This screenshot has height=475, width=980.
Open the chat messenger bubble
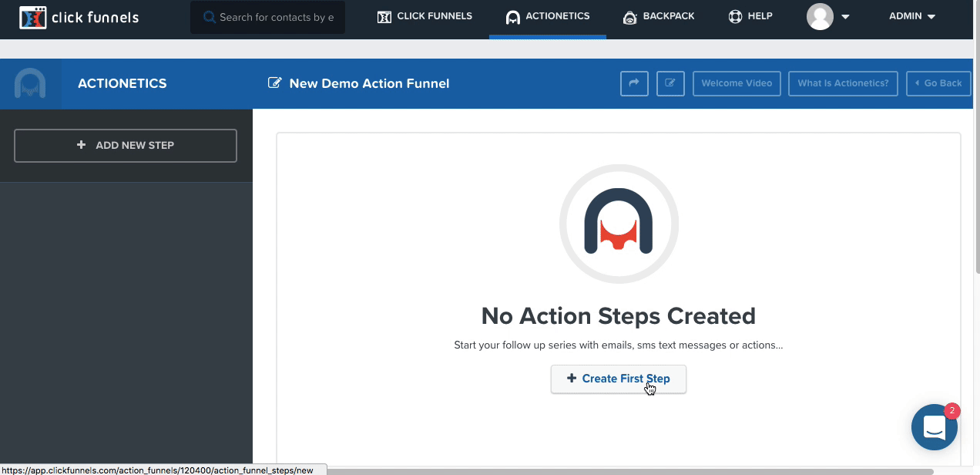935,426
